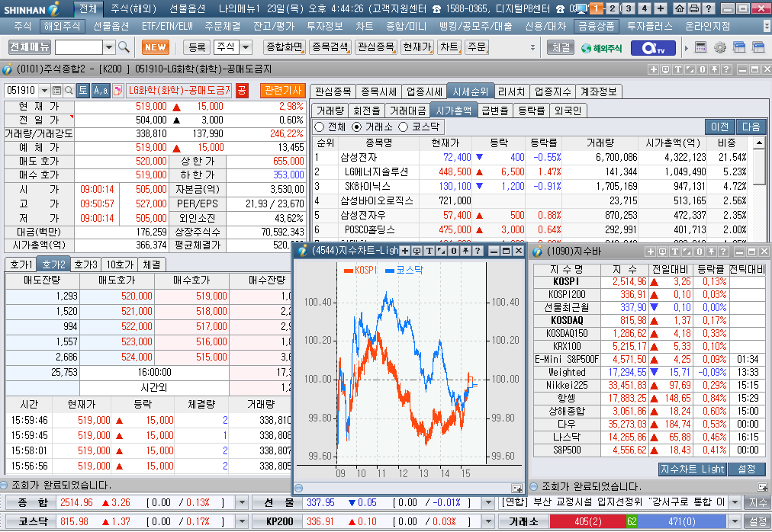The image size is (772, 532).
Task: Switch to the 관심종목 tab
Action: [x=333, y=91]
